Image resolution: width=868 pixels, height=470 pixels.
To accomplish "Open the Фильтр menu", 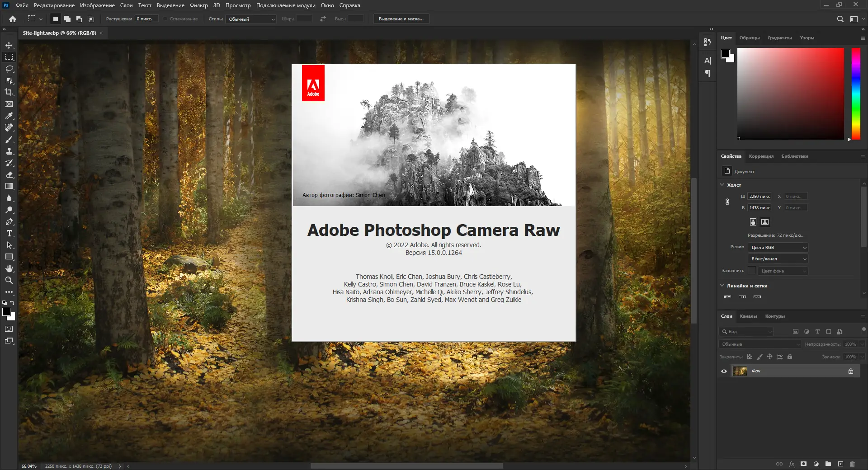I will click(198, 5).
